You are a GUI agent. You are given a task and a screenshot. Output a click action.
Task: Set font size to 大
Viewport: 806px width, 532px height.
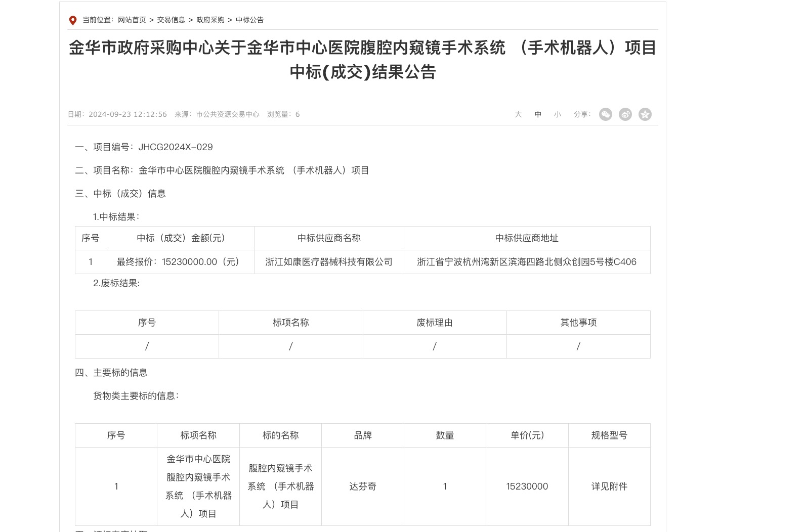tap(518, 114)
